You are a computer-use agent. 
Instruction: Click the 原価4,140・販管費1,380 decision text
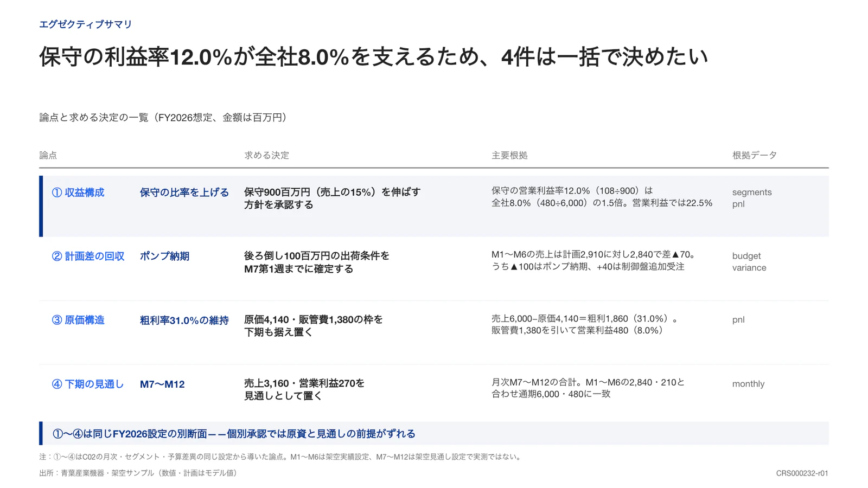pyautogui.click(x=314, y=326)
